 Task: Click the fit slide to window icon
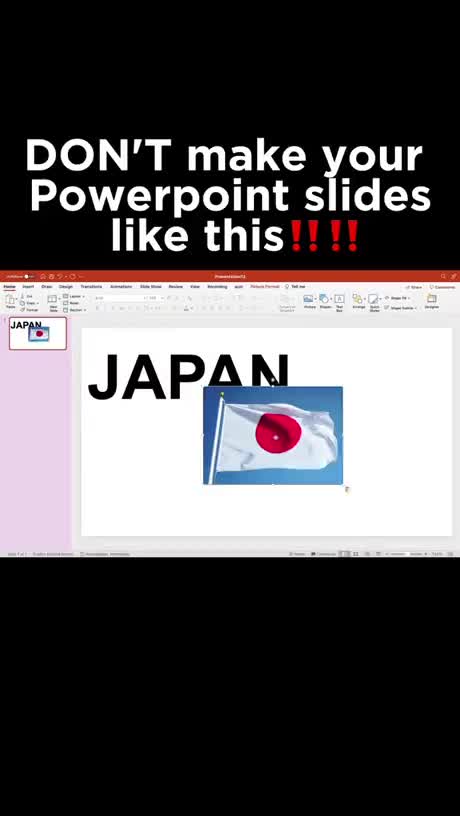(451, 554)
